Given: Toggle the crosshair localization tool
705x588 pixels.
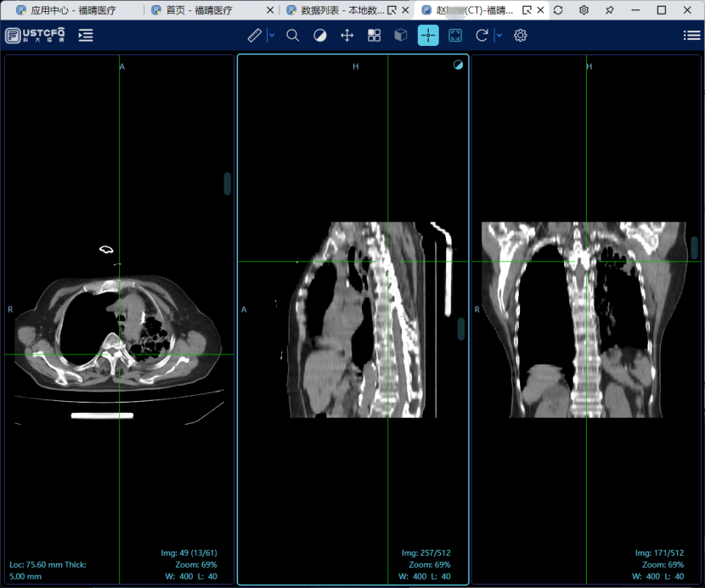Looking at the screenshot, I should [x=428, y=36].
